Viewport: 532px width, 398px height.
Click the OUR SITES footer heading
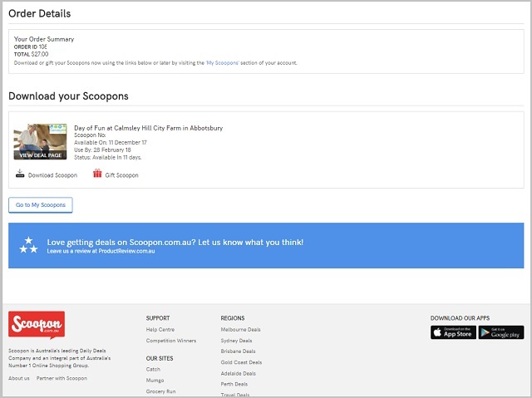160,358
